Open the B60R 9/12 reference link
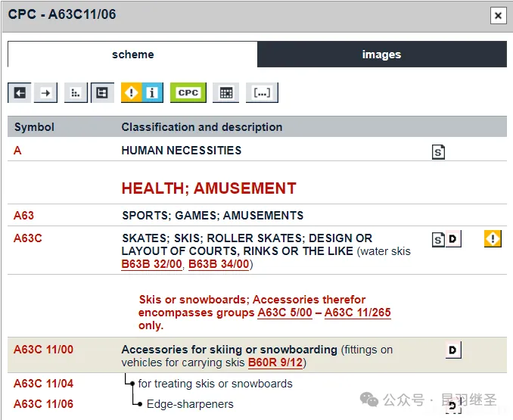513x420 pixels. point(275,363)
